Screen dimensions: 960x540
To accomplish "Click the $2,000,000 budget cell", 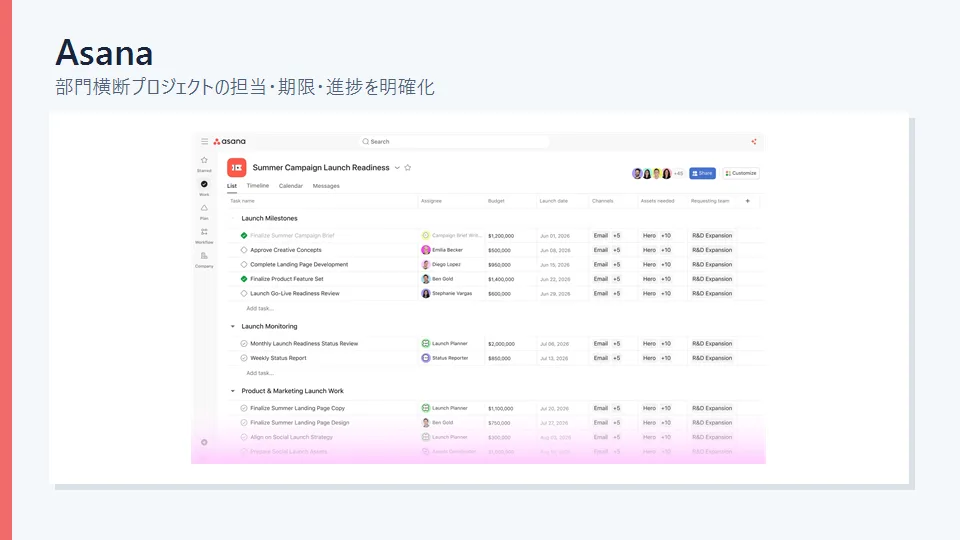I will 501,344.
